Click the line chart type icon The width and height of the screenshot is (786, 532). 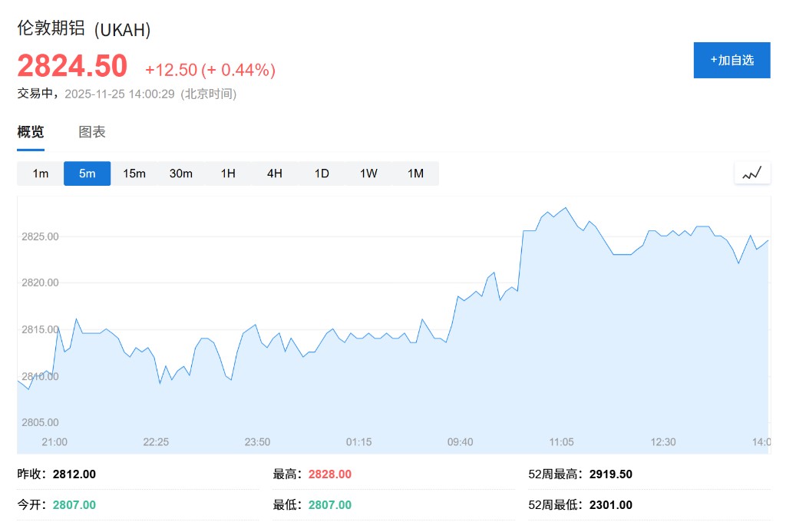pos(752,173)
